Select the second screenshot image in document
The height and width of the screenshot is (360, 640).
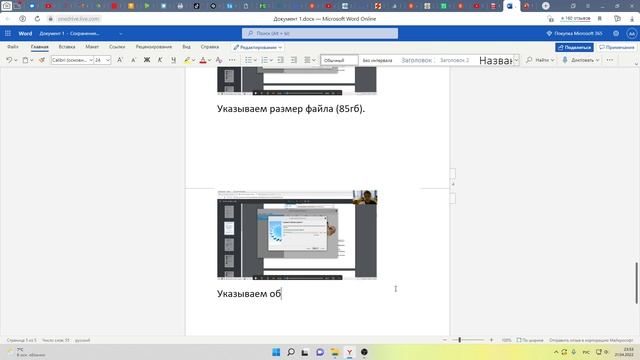[297, 235]
